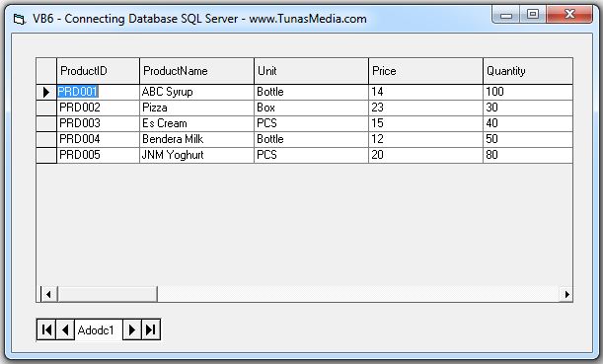Select the row selector for PRD003
The image size is (603, 364).
pyautogui.click(x=46, y=123)
